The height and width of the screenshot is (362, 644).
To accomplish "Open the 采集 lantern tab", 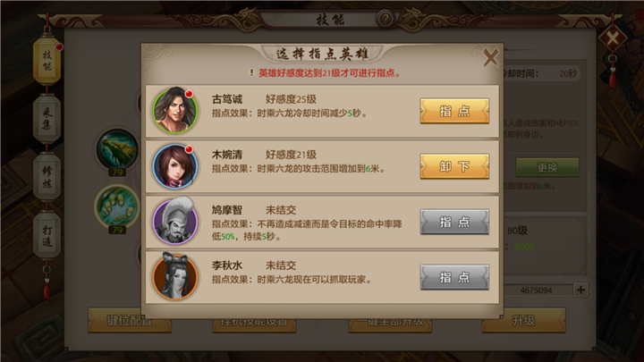I will [47, 119].
